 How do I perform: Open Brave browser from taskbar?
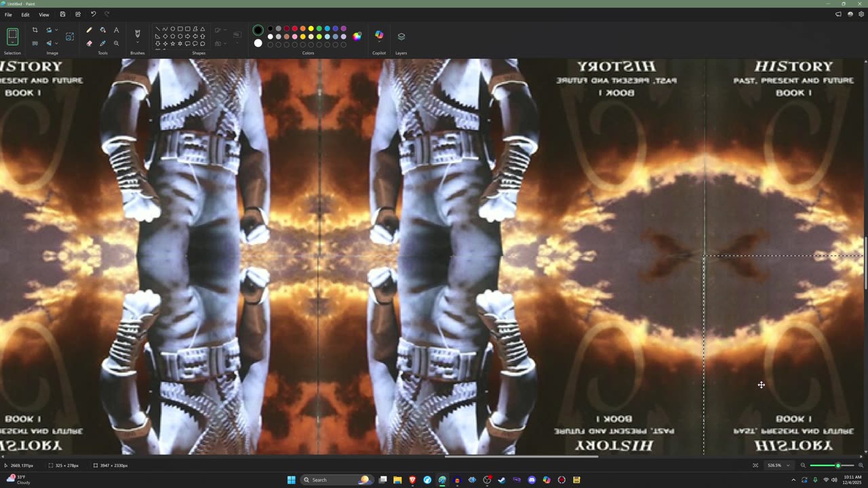(412, 480)
